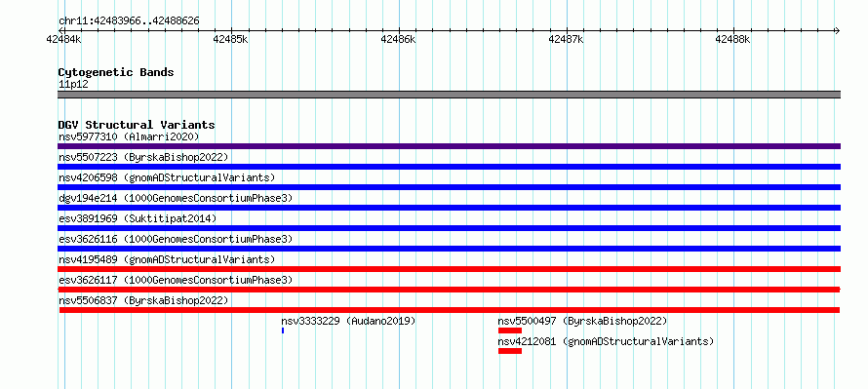The width and height of the screenshot is (868, 389).
Task: Click the 42486k ruler position label
Action: pyautogui.click(x=398, y=39)
